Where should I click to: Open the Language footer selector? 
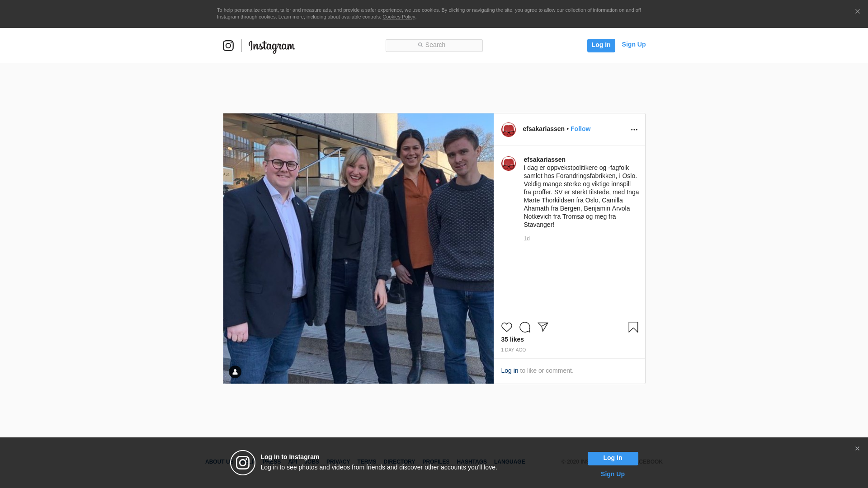[509, 462]
